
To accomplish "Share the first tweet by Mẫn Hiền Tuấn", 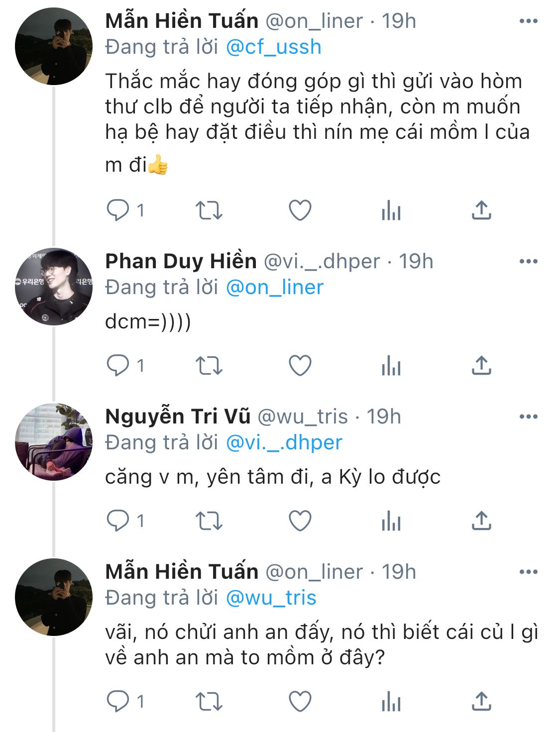I will tap(481, 210).
